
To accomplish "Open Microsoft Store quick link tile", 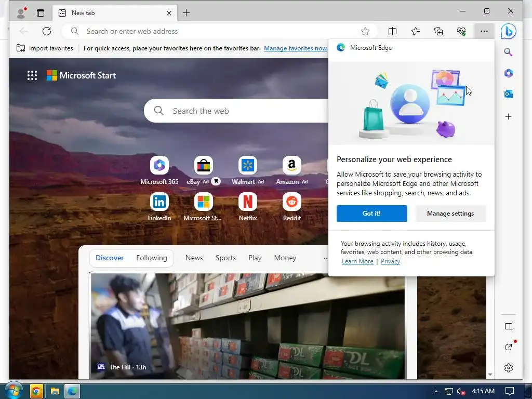I will (203, 207).
